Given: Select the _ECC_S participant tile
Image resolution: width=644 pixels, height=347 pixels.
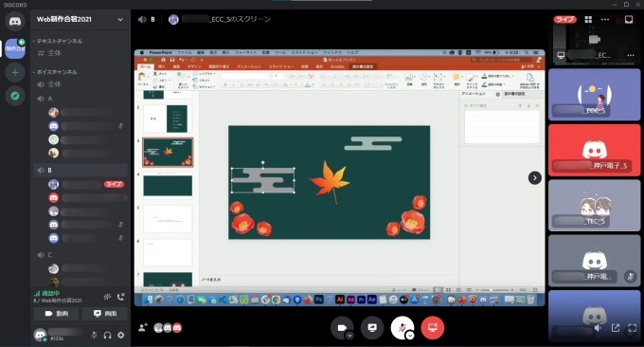Looking at the screenshot, I should [595, 95].
